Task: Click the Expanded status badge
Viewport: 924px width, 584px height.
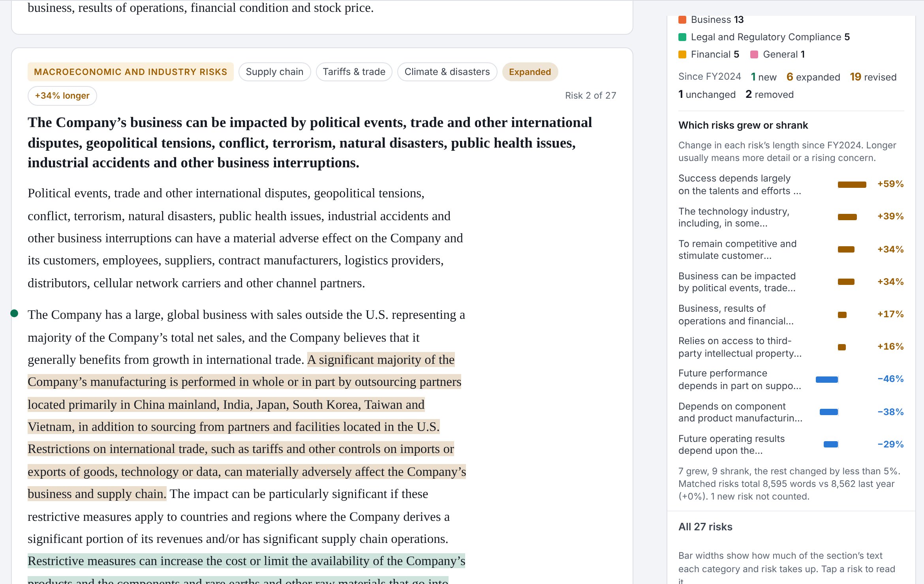Action: [x=530, y=72]
